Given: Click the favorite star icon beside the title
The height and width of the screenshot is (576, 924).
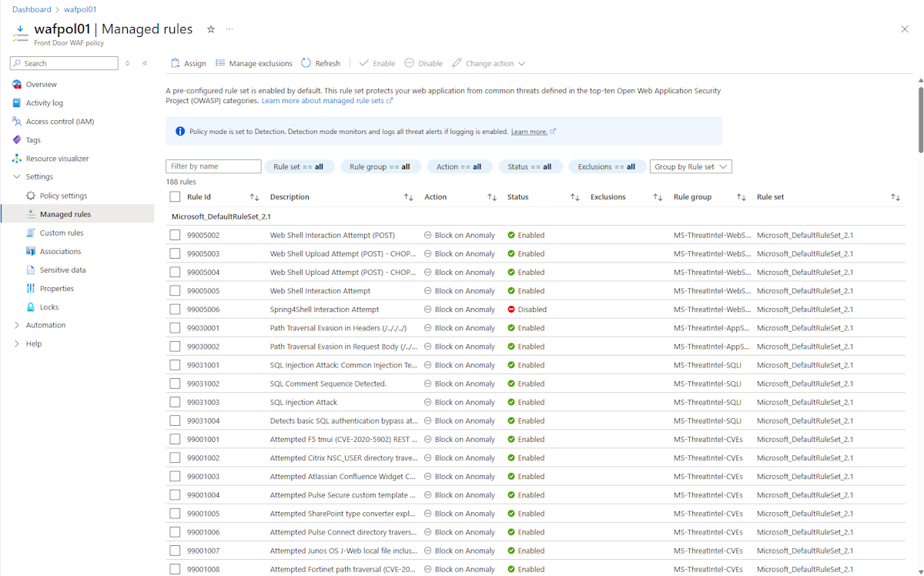Looking at the screenshot, I should pos(211,29).
